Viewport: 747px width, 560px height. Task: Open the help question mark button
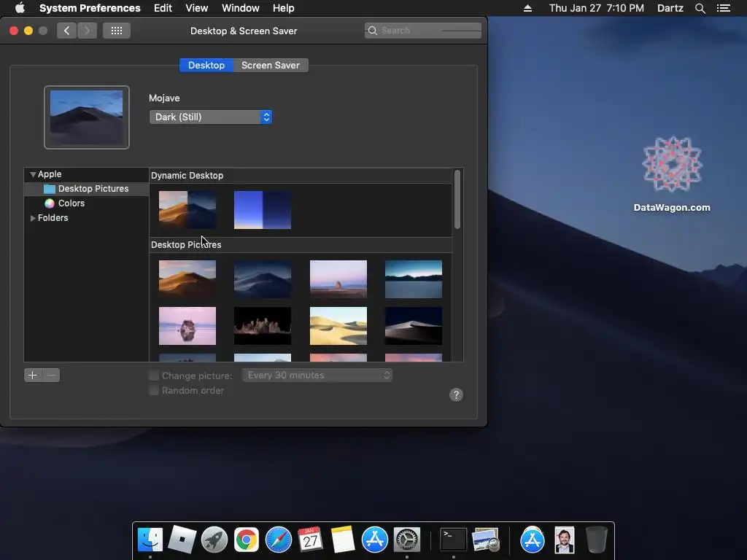456,394
